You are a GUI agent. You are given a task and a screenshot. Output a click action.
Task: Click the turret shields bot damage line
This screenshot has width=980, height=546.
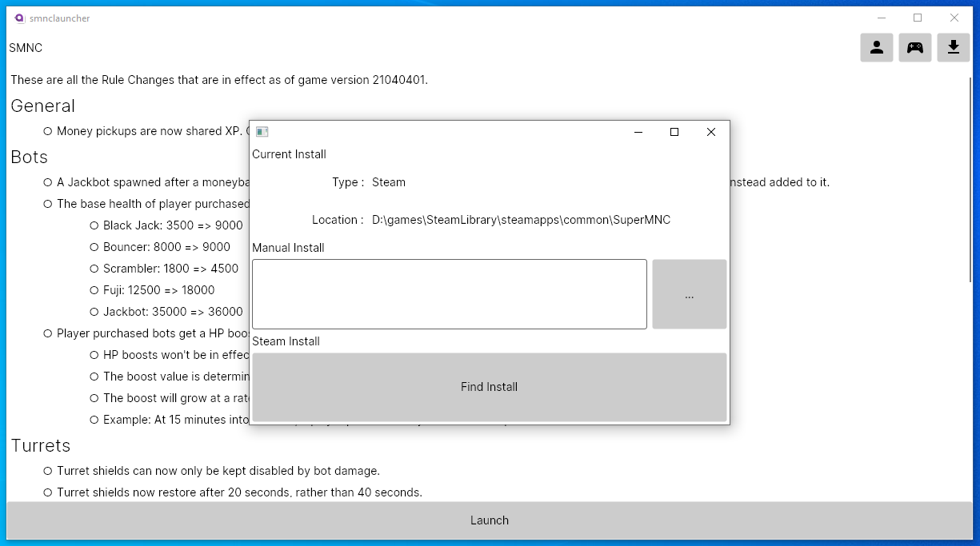(218, 471)
